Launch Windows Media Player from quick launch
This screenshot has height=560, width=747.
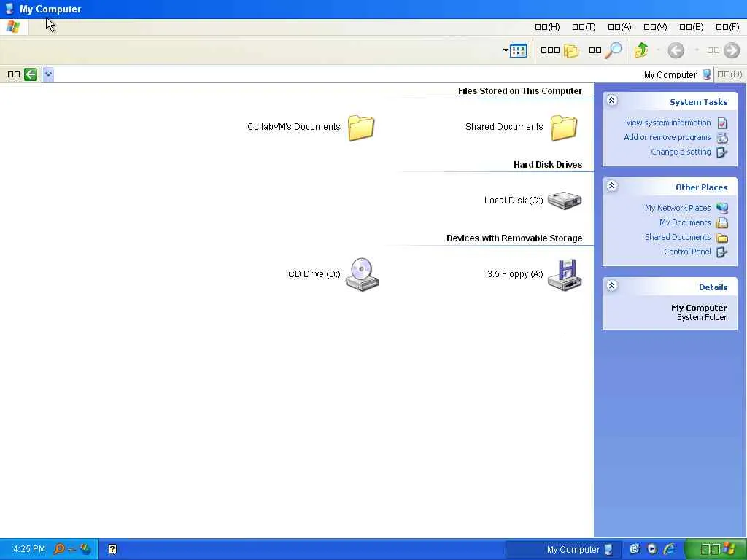coord(652,549)
